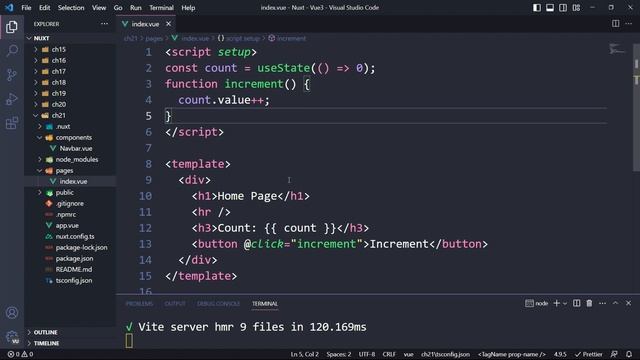The height and width of the screenshot is (360, 640).
Task: Collapse the ch21 folder
Action: point(70,115)
